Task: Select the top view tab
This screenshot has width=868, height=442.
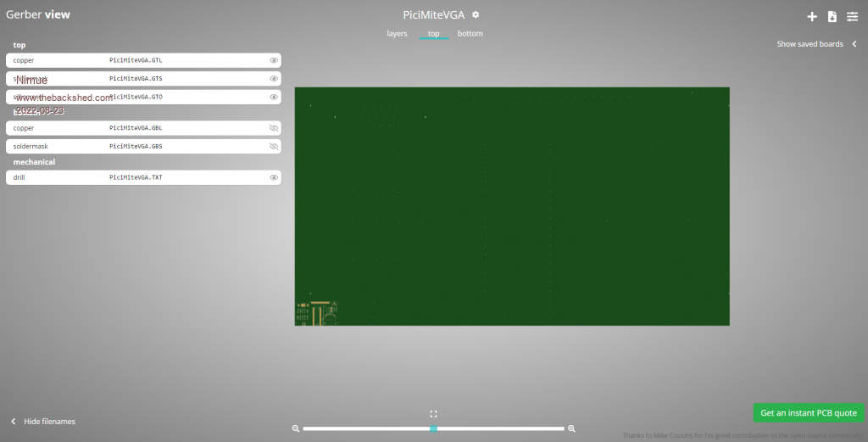Action: pos(433,34)
